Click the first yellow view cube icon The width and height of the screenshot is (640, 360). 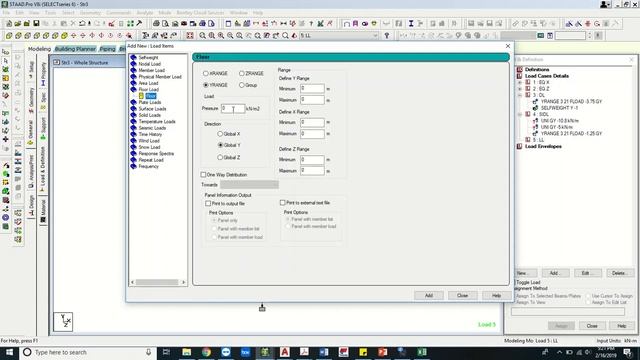[x=9, y=36]
